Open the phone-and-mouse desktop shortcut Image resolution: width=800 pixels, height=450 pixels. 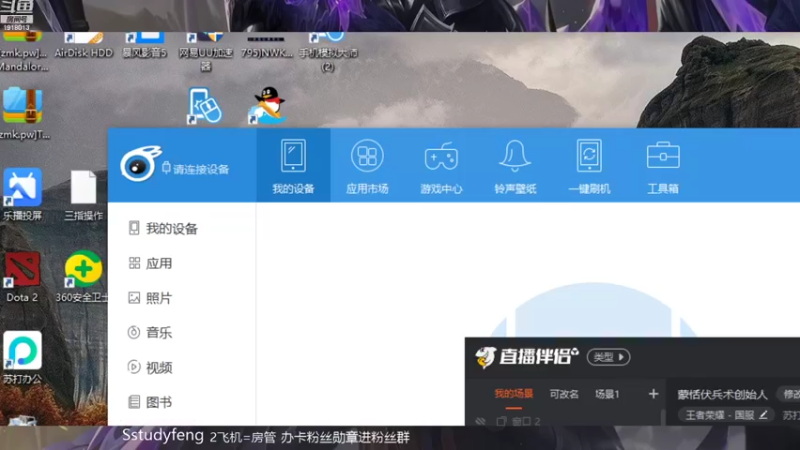[x=205, y=106]
